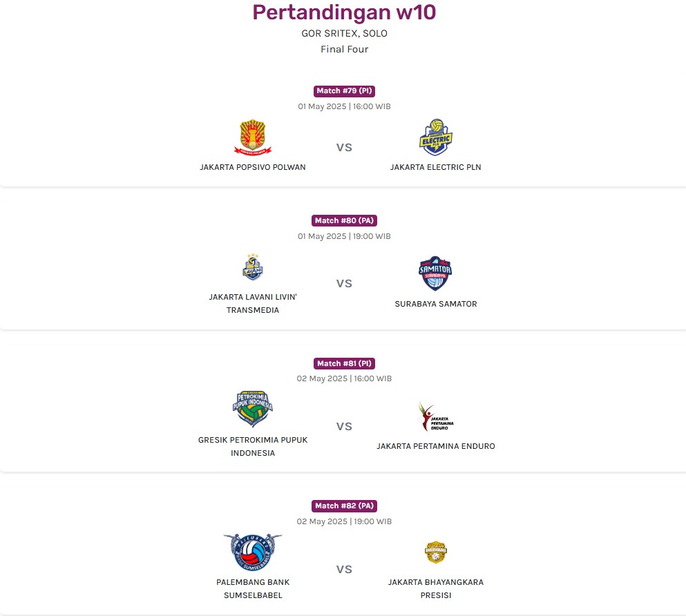Select the 01 May 2025 16:00 WIB date
Screen dimensions: 686x616
(x=344, y=106)
